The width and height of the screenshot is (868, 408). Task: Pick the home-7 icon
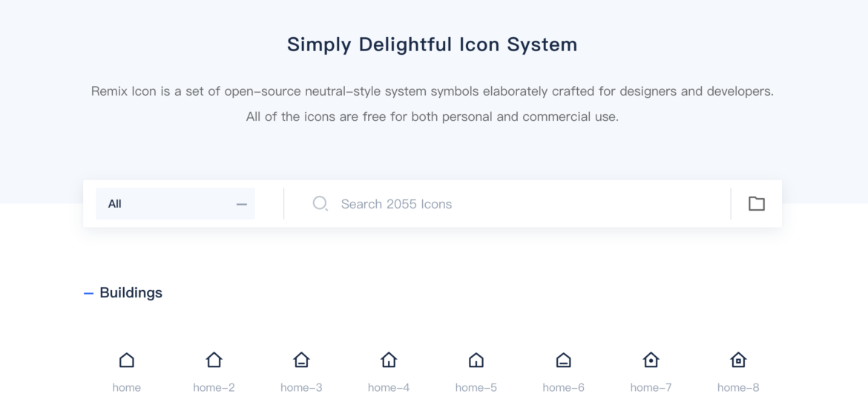pos(651,361)
